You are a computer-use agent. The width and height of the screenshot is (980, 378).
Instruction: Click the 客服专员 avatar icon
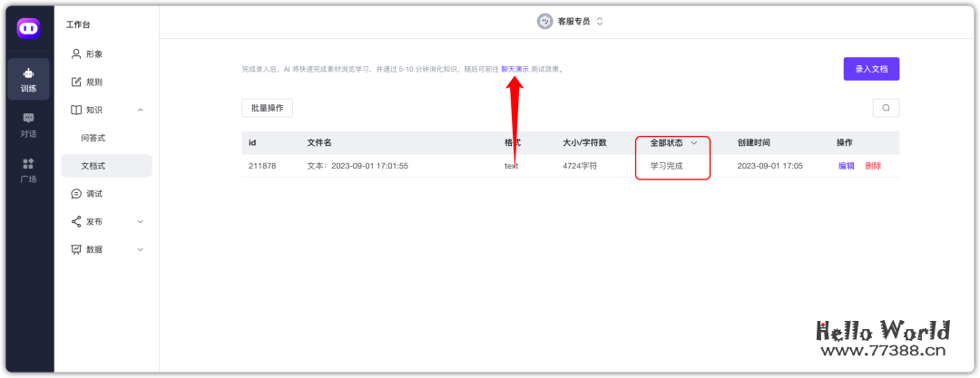tap(545, 21)
